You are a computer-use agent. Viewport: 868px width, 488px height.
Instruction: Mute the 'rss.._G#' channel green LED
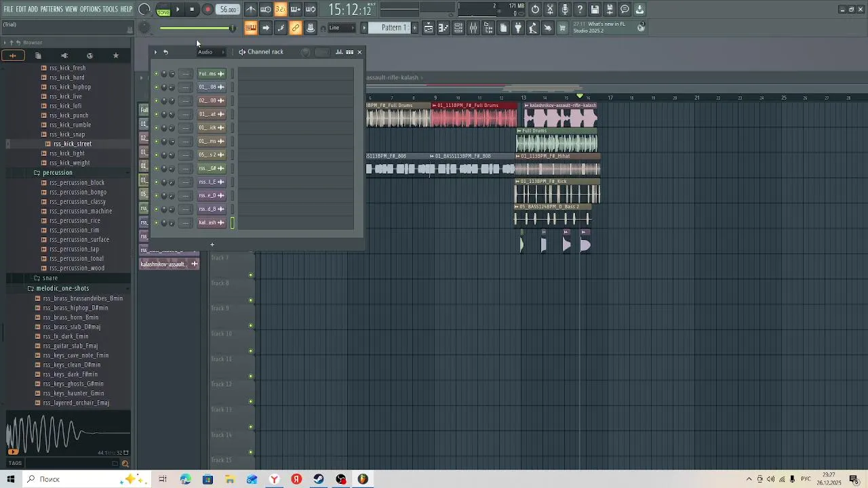click(x=156, y=169)
